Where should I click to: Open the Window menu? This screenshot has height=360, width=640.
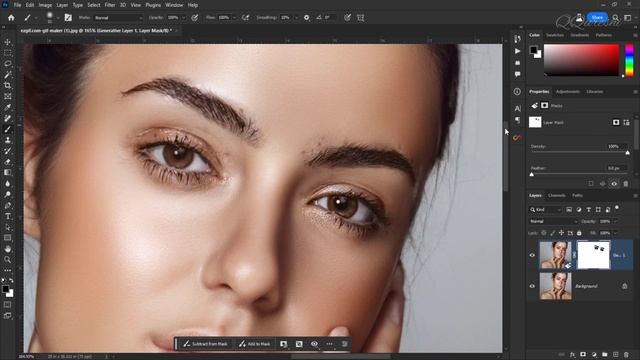pos(174,5)
